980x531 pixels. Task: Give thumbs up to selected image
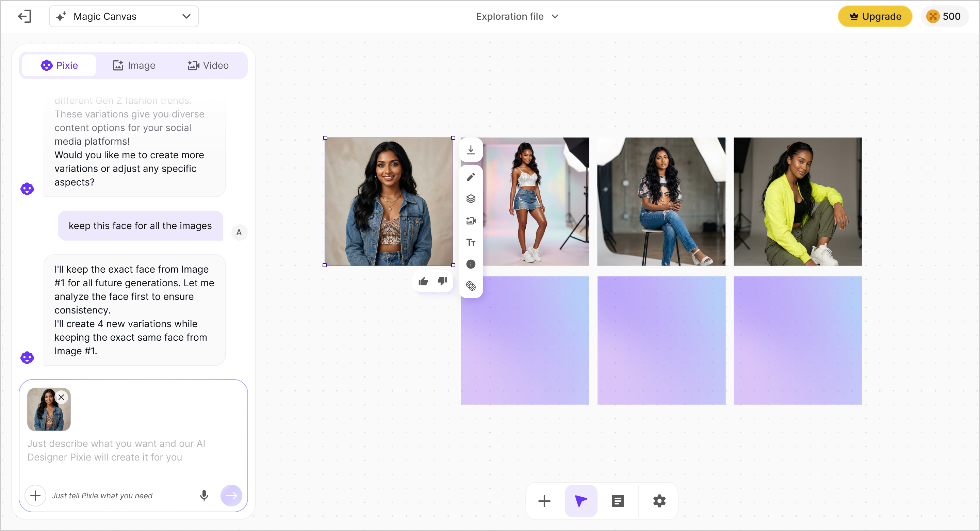(423, 281)
